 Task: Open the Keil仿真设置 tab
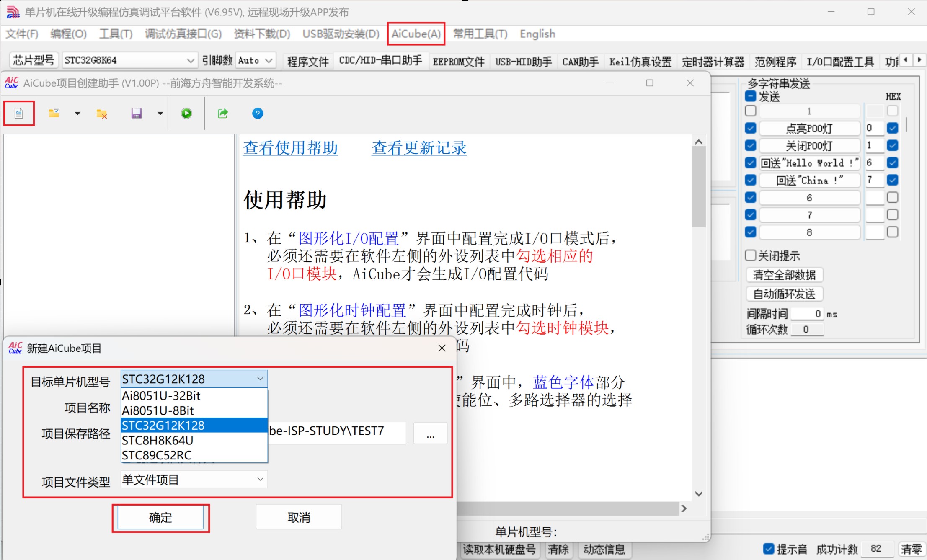pyautogui.click(x=640, y=62)
